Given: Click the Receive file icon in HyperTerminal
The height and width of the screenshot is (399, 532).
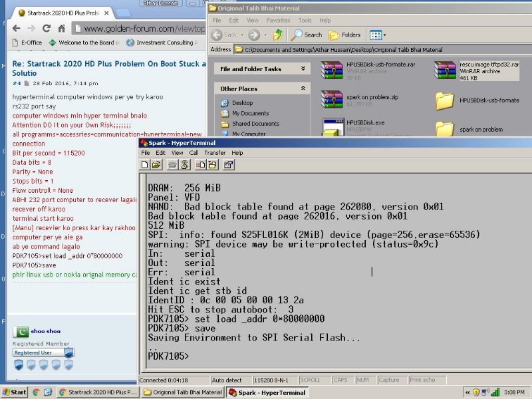Looking at the screenshot, I should pos(212,165).
